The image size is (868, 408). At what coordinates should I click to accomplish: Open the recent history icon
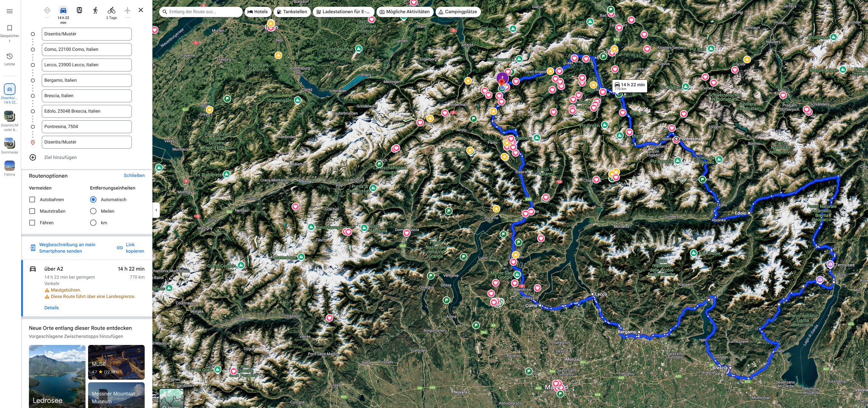9,56
